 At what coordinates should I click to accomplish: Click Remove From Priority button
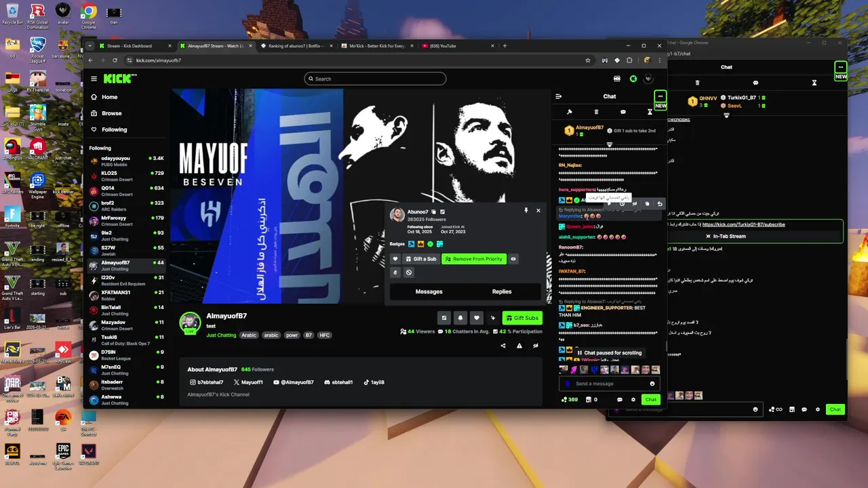click(473, 259)
